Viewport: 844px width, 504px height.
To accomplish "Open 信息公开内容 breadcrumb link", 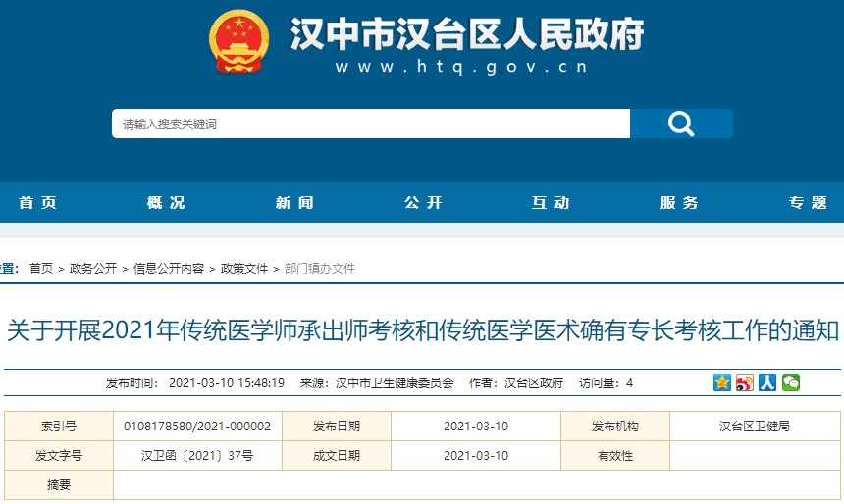I will [169, 268].
